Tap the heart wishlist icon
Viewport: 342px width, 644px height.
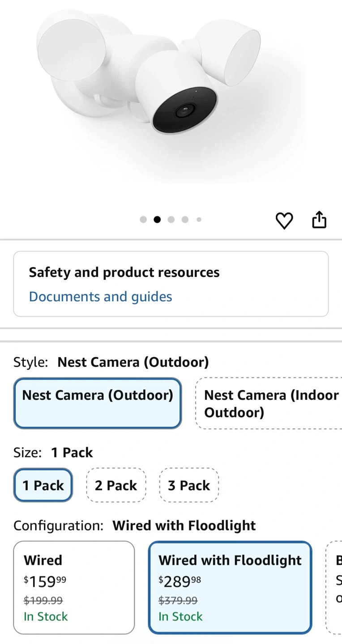[x=284, y=220]
